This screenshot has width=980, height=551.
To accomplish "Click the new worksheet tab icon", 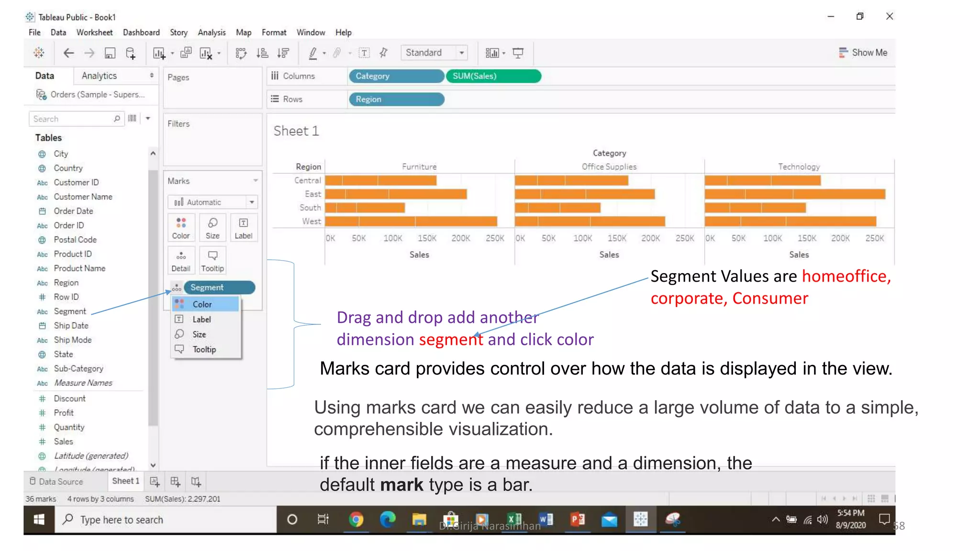I will 155,482.
